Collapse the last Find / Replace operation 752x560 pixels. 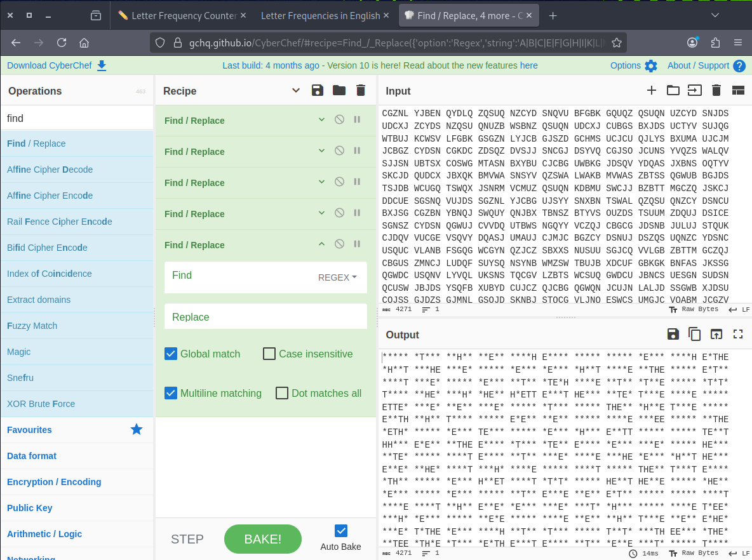click(x=321, y=244)
